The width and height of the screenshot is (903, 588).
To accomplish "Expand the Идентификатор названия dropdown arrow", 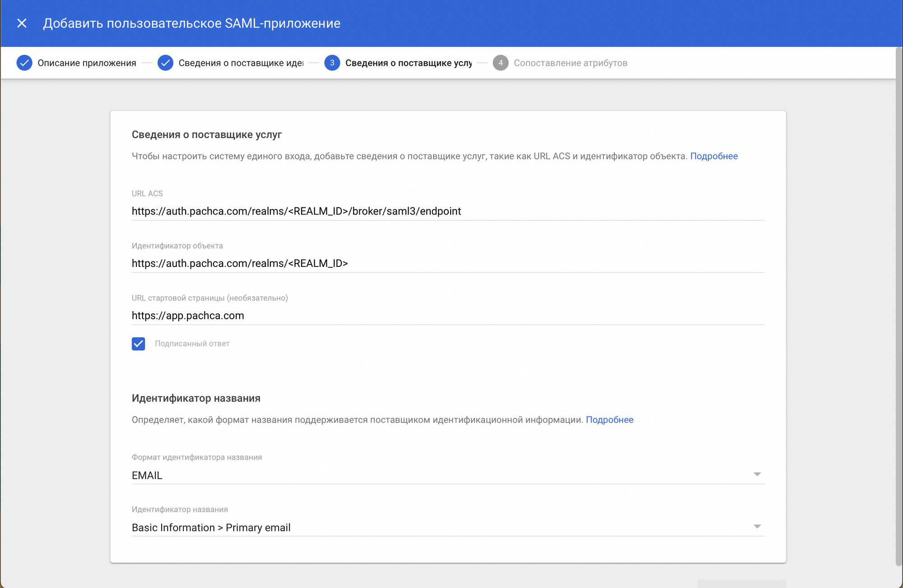I will pyautogui.click(x=757, y=527).
